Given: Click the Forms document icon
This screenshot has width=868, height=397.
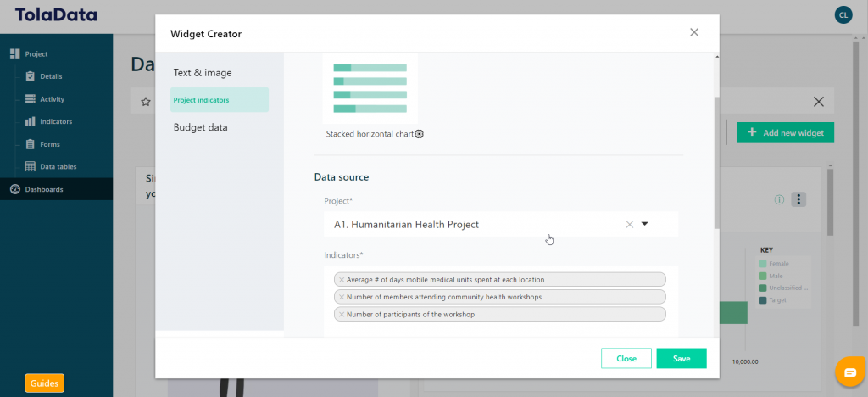Looking at the screenshot, I should coord(31,144).
